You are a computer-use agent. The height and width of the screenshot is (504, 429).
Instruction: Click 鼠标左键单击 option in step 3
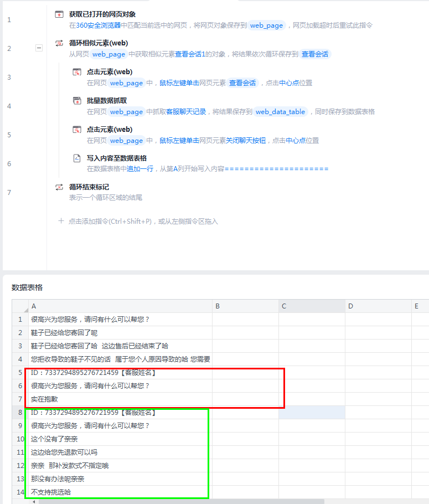click(x=179, y=83)
